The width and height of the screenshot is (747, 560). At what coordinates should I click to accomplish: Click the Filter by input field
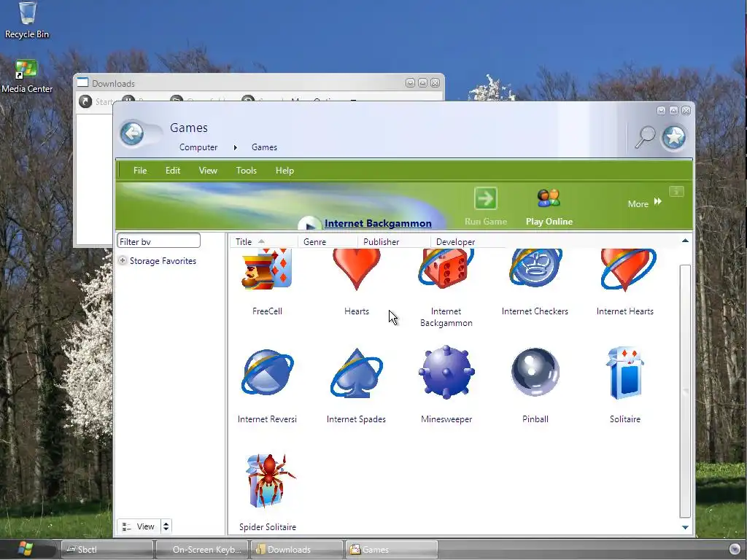coord(158,241)
